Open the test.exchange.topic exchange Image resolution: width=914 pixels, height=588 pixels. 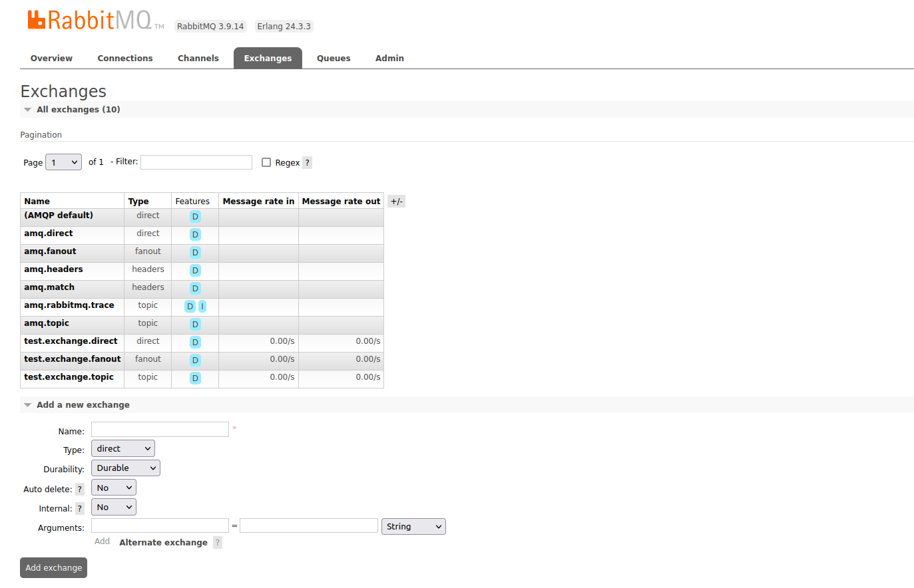(x=69, y=377)
